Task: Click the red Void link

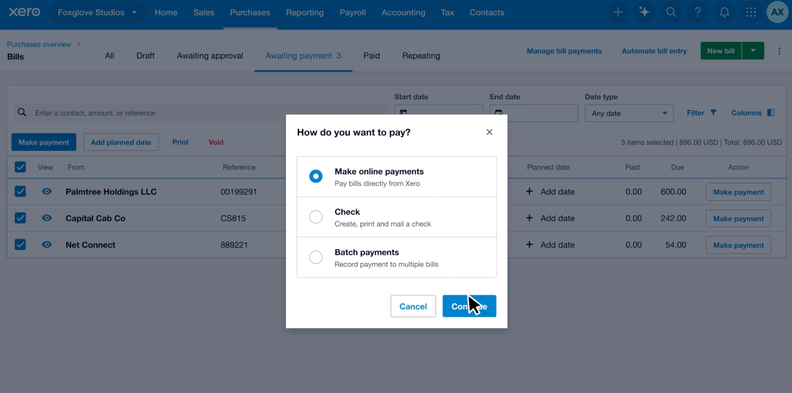Action: pos(216,142)
